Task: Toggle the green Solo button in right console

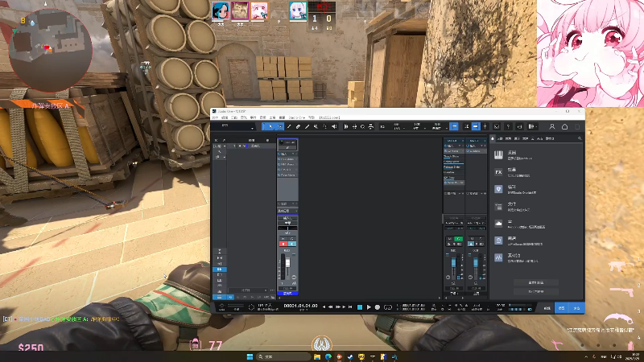Action: click(458, 239)
